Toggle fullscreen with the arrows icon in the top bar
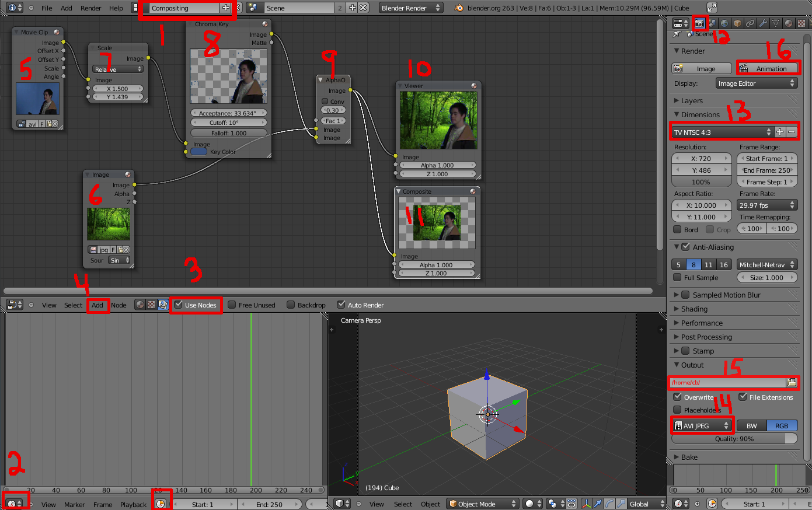812x510 pixels. [712, 8]
